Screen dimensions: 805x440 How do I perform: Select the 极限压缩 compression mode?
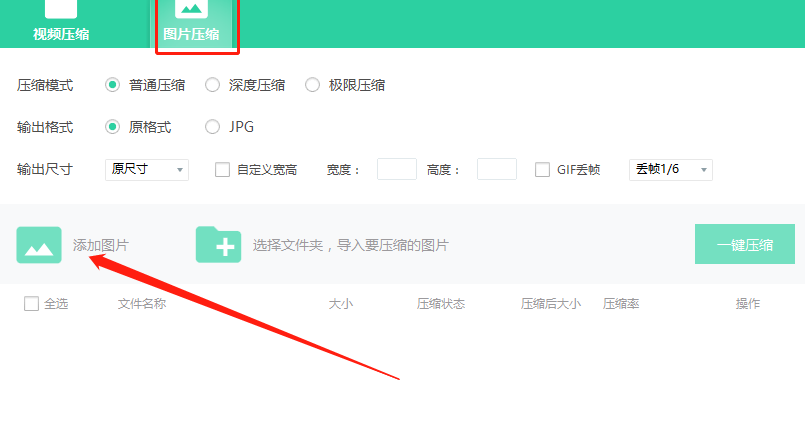coord(312,85)
